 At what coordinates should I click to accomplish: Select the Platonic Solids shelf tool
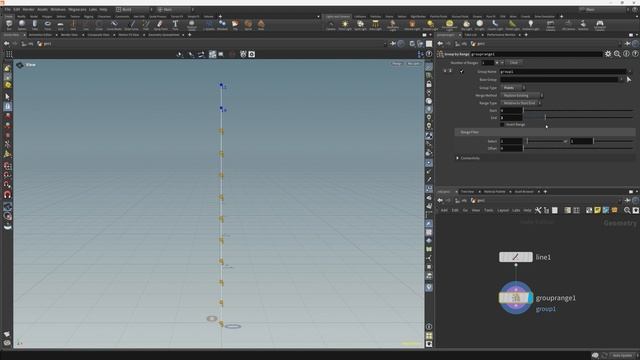pos(191,25)
